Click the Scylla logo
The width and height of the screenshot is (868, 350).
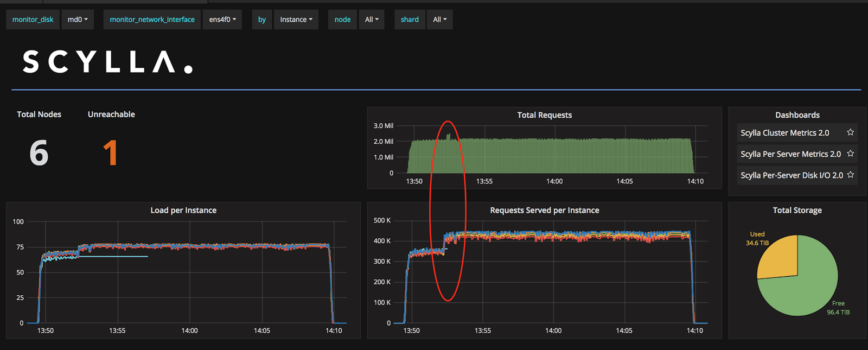coord(107,61)
